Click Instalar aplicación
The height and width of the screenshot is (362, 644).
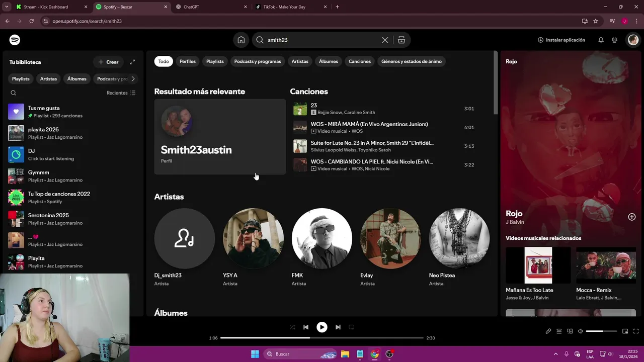tap(561, 40)
